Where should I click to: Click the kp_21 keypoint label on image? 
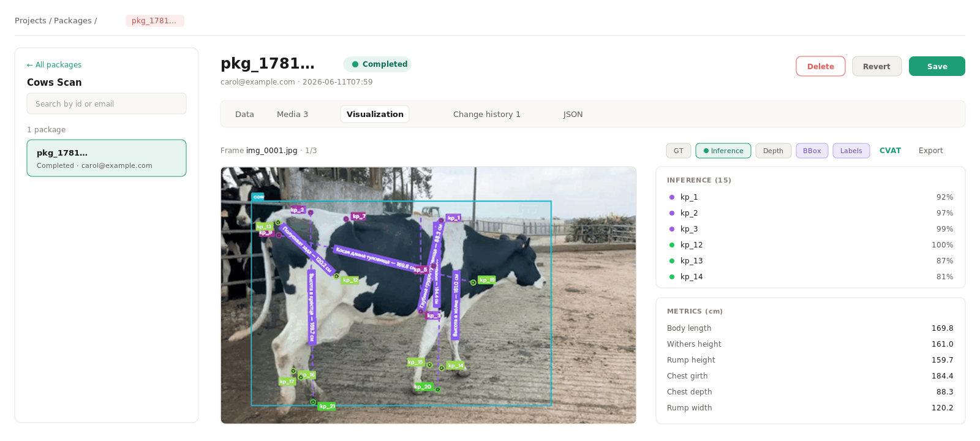pos(327,406)
